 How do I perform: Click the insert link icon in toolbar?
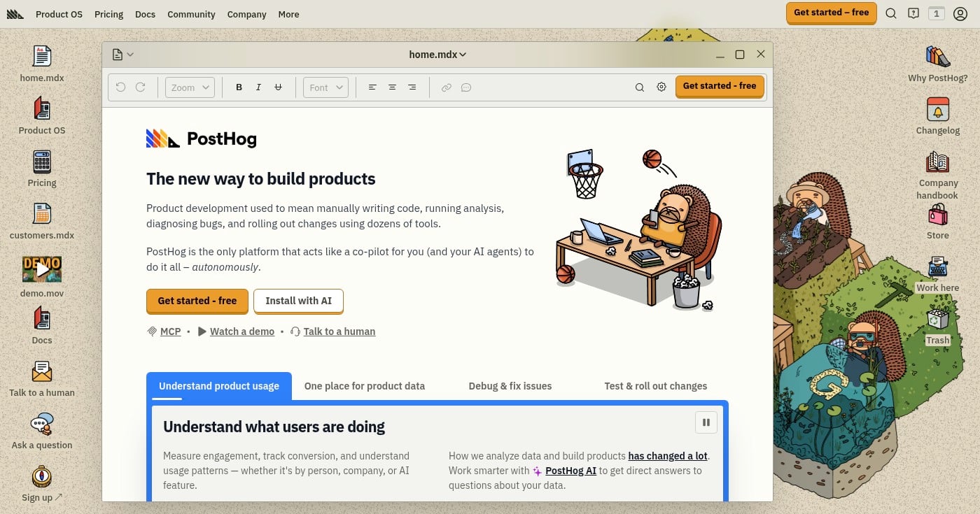coord(446,87)
